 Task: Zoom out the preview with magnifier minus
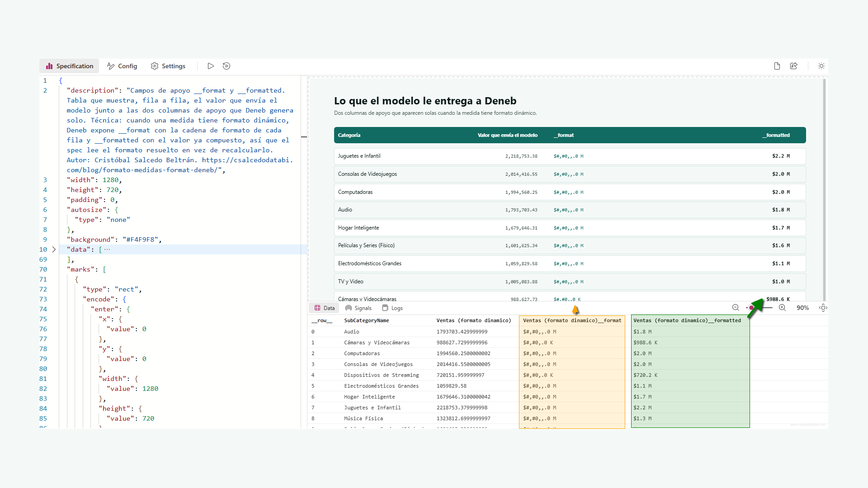click(736, 308)
